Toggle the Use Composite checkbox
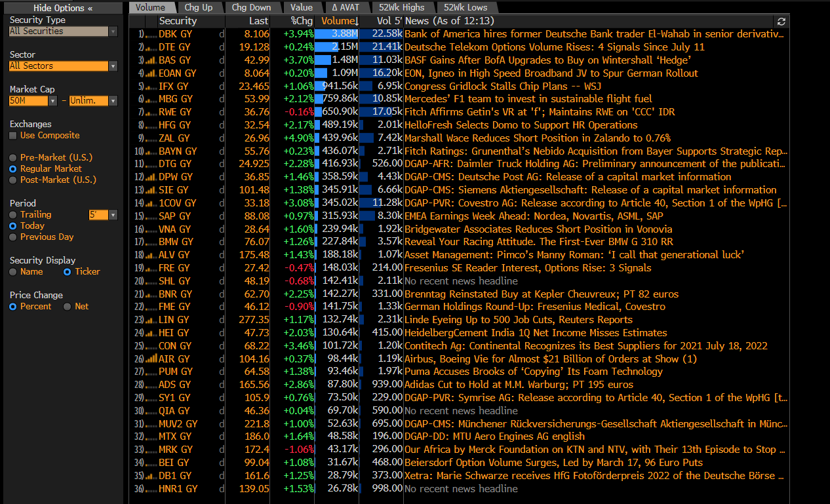 click(x=13, y=136)
